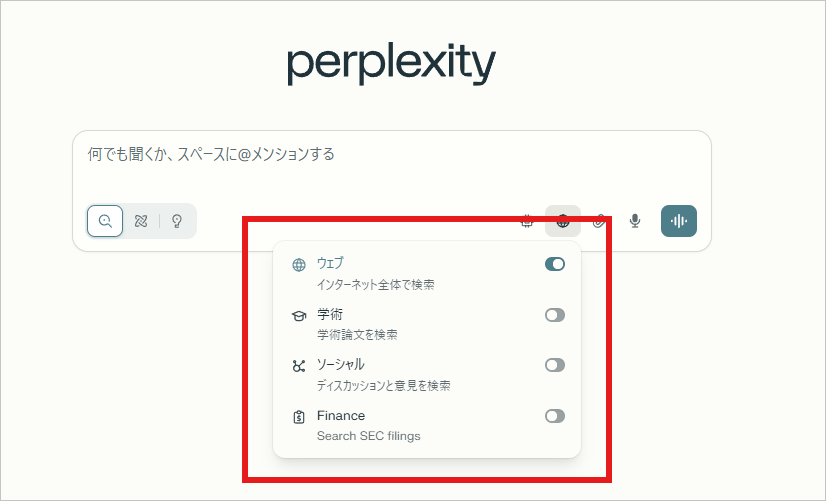Start dictation with the microphone icon
Image resolution: width=826 pixels, height=501 pixels.
[635, 221]
